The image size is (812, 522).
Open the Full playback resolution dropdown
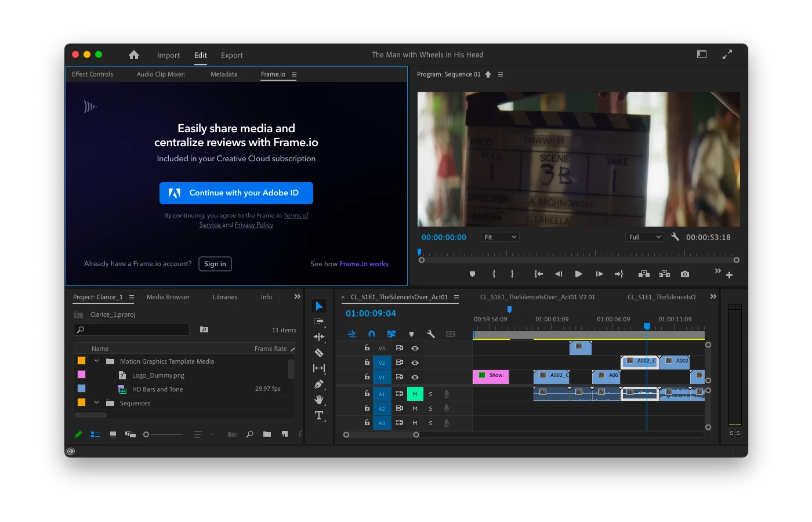click(644, 237)
